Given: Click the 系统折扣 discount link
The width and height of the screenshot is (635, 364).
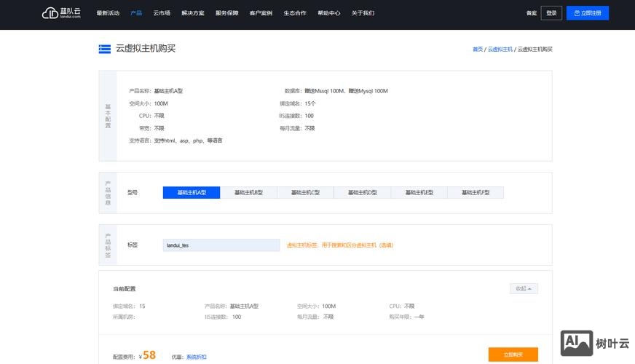Looking at the screenshot, I should point(197,357).
